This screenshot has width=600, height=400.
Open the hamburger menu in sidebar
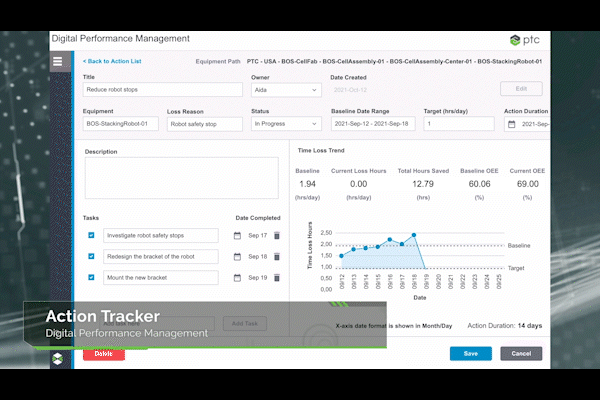[57, 61]
